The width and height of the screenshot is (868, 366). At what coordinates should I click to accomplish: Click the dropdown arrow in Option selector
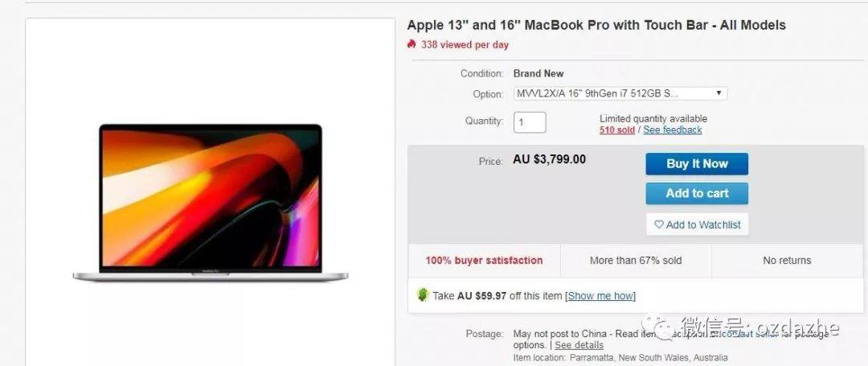(x=719, y=93)
